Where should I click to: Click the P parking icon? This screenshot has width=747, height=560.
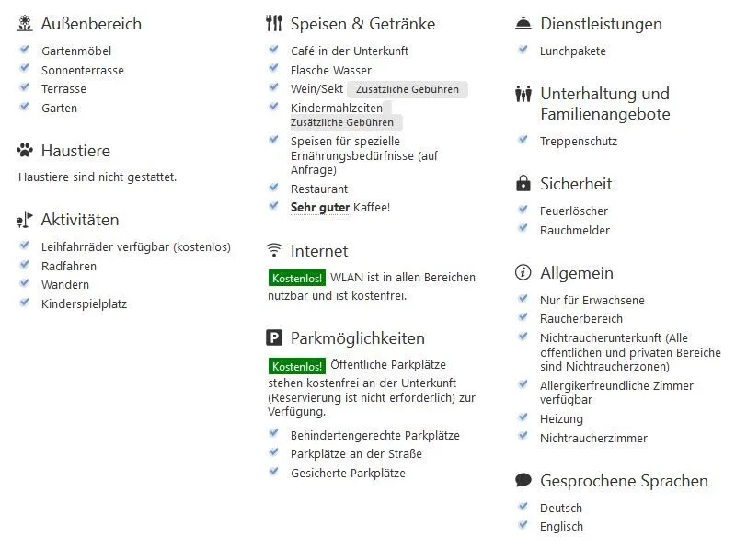point(274,337)
